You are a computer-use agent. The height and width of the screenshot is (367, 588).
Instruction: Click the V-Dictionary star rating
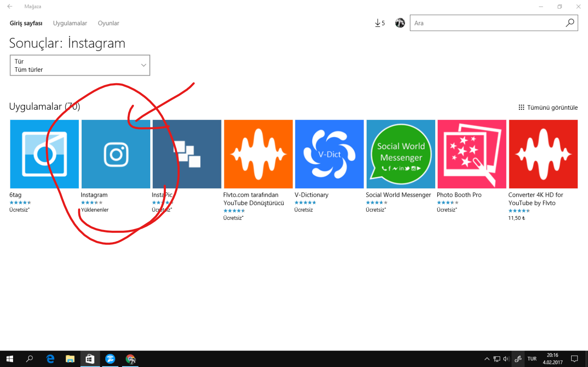click(x=305, y=203)
